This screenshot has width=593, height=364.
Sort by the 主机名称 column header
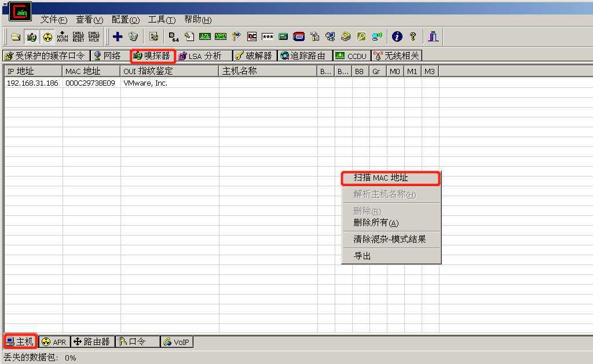268,71
